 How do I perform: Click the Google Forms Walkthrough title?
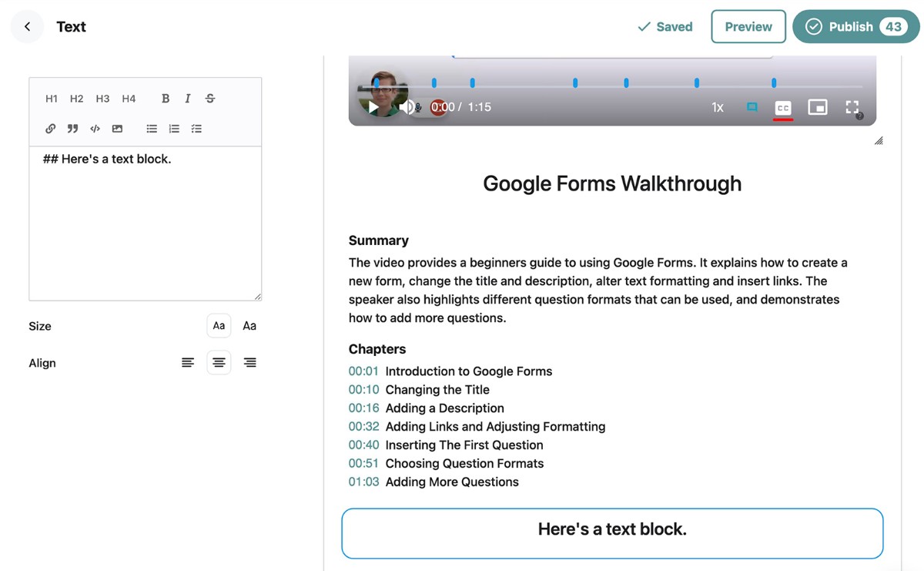coord(612,183)
